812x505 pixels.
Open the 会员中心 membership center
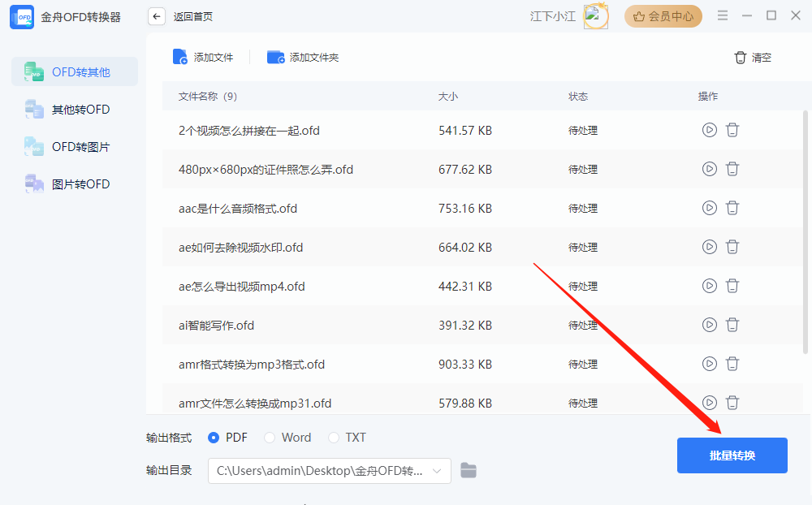coord(663,15)
